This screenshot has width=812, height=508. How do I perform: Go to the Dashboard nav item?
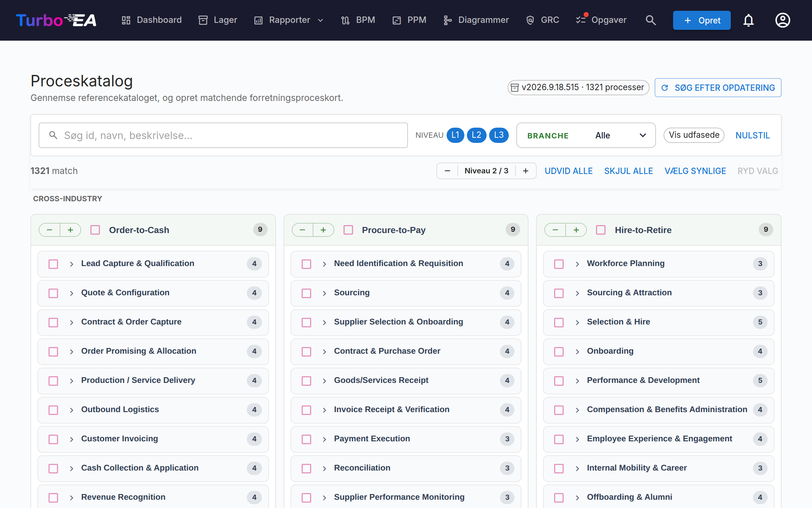click(x=152, y=20)
